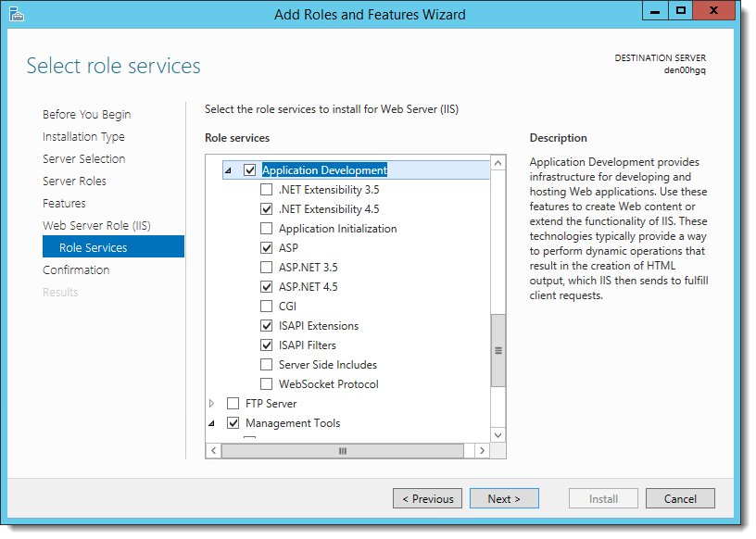
Task: Click the horizontal scrollbar left arrow
Action: [x=214, y=451]
